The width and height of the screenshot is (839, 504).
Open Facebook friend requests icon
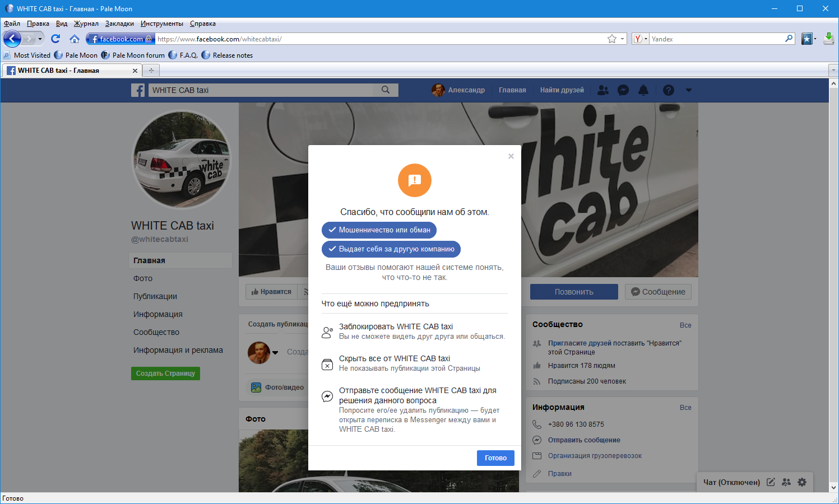[603, 90]
